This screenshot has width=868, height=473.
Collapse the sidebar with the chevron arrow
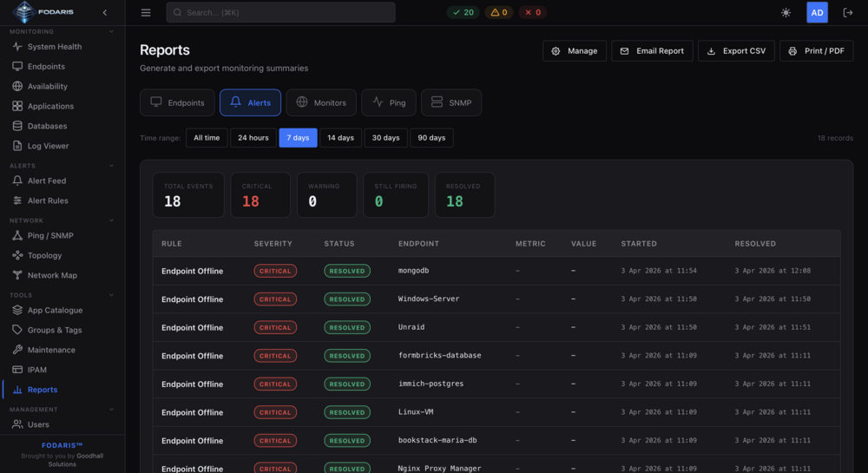[105, 12]
